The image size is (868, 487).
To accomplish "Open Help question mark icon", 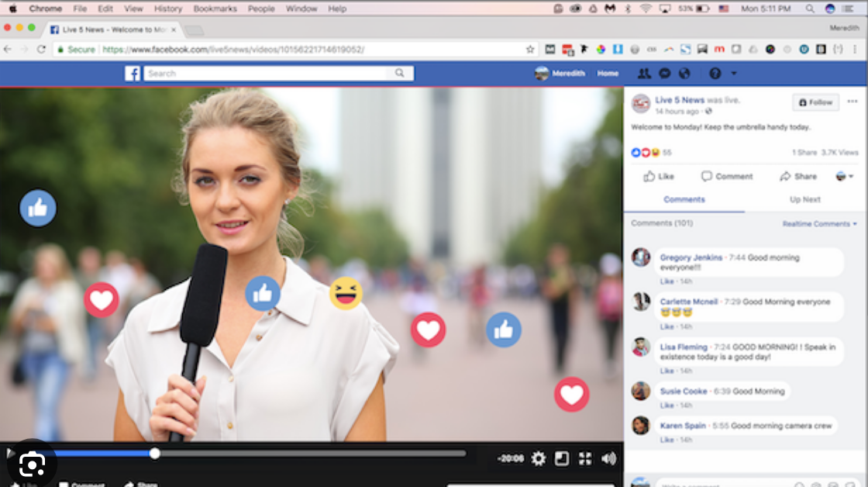I will click(x=715, y=74).
